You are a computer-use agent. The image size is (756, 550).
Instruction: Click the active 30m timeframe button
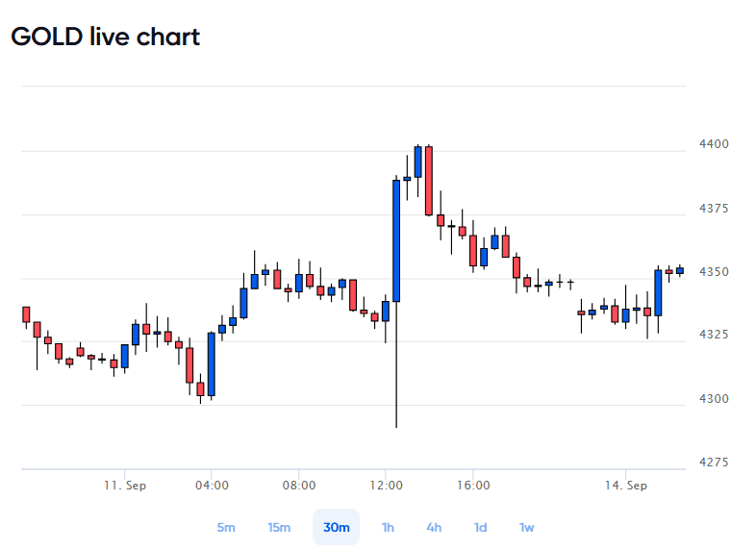[336, 527]
